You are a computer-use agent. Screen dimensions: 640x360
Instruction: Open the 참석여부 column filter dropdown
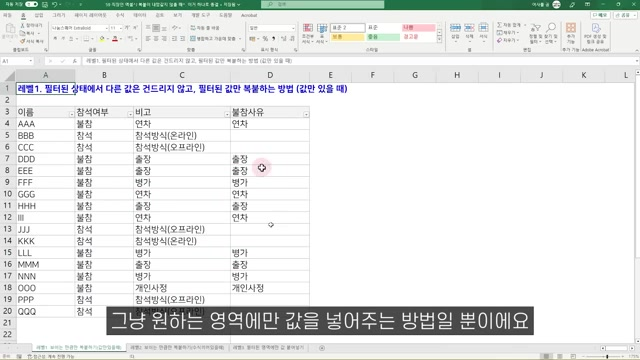tap(130, 114)
